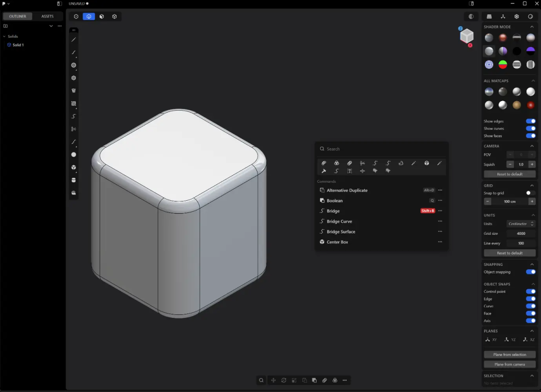Activate the Rotate tool in bottom toolbar
This screenshot has height=392, width=541.
[x=284, y=380]
